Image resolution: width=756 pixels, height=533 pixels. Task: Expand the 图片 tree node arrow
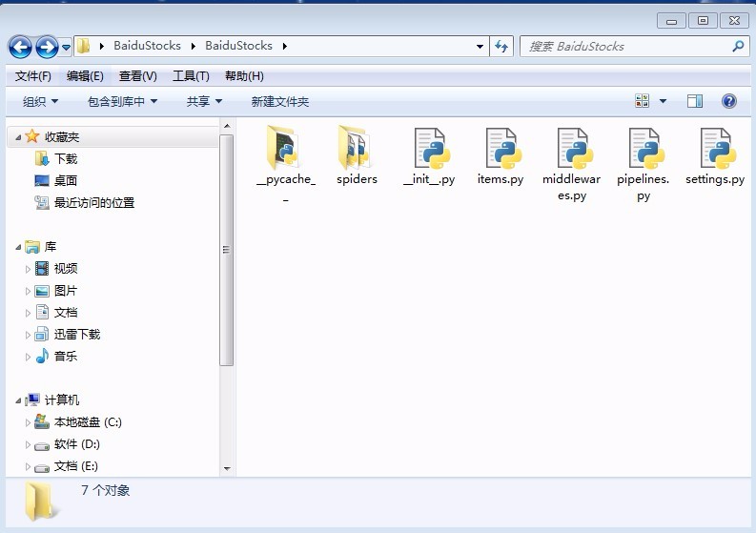[28, 292]
